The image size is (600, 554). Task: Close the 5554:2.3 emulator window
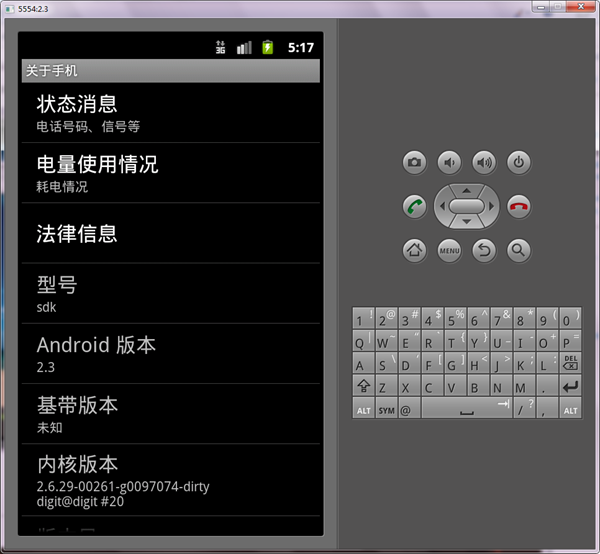click(x=581, y=7)
